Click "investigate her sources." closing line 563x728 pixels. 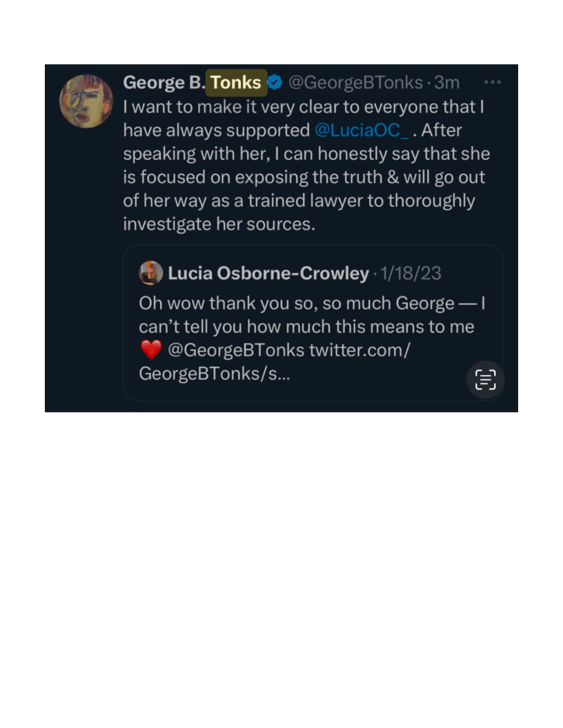point(219,224)
